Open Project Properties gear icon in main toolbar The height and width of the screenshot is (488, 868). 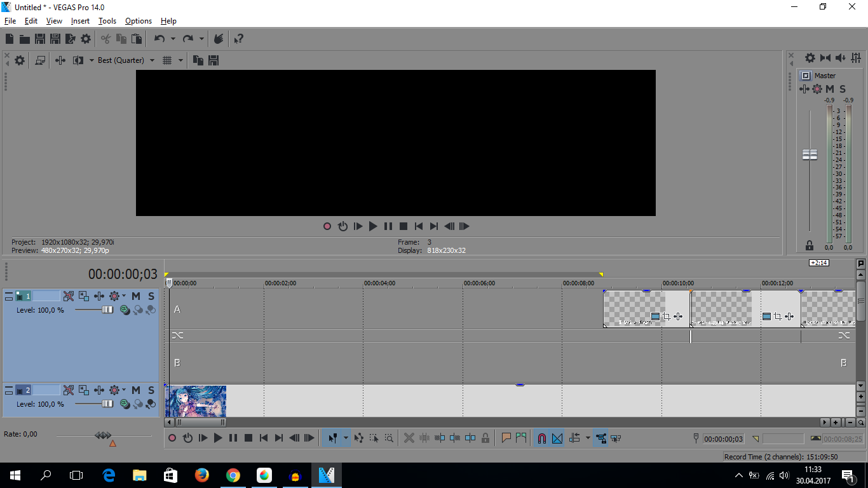pos(86,39)
